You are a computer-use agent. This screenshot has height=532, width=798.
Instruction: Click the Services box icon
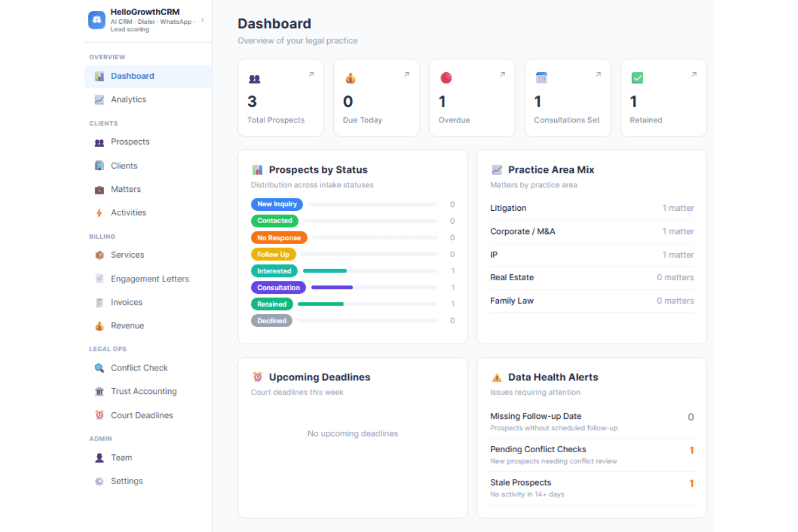coord(99,255)
